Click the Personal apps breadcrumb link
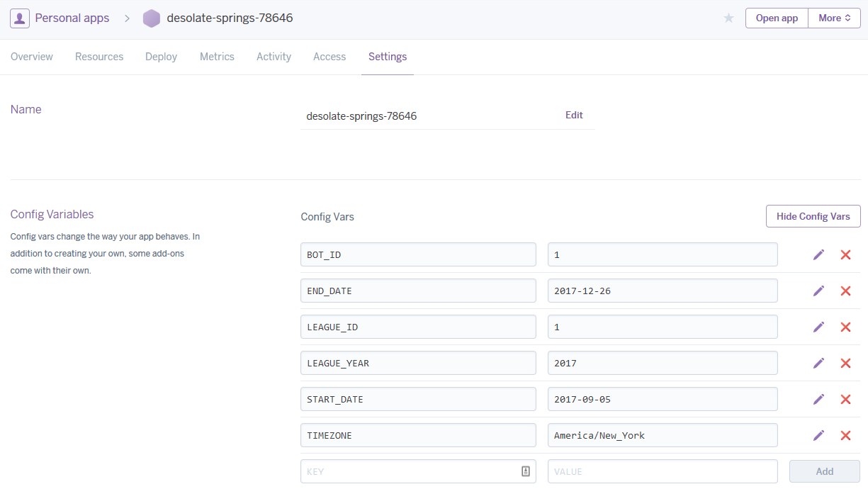Viewport: 868px width, 489px height. pyautogui.click(x=72, y=18)
